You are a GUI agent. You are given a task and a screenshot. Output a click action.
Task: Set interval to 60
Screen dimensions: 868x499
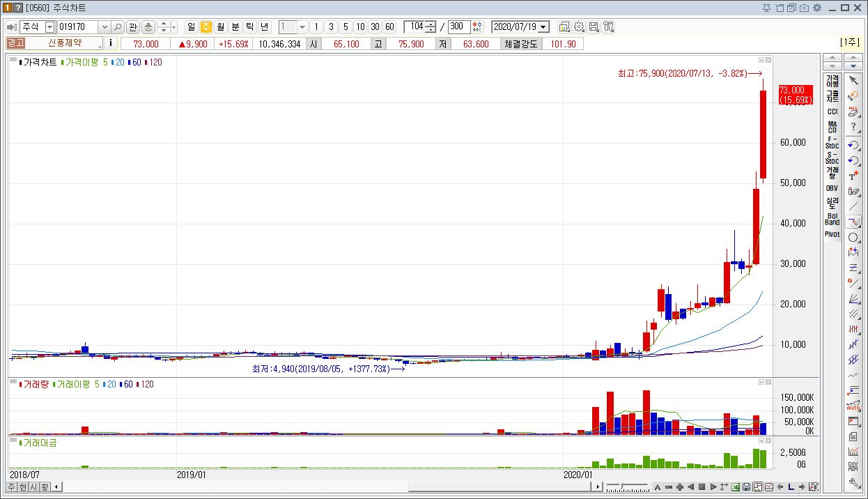[x=389, y=26]
